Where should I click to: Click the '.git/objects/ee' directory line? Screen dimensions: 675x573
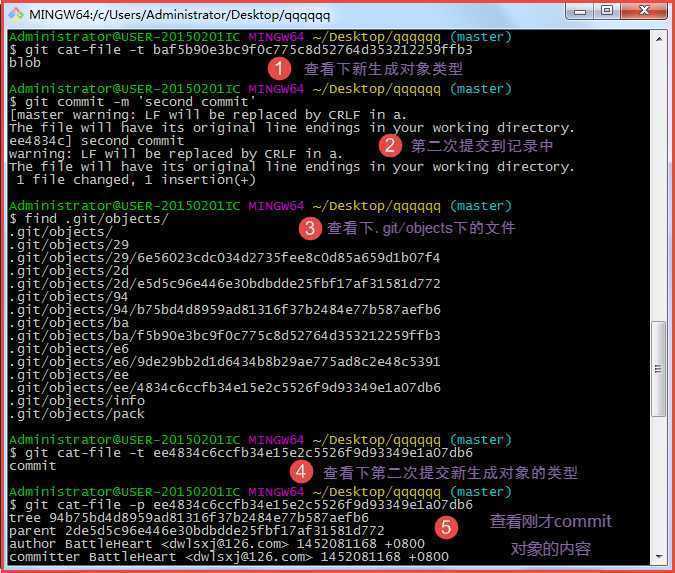[x=69, y=375]
